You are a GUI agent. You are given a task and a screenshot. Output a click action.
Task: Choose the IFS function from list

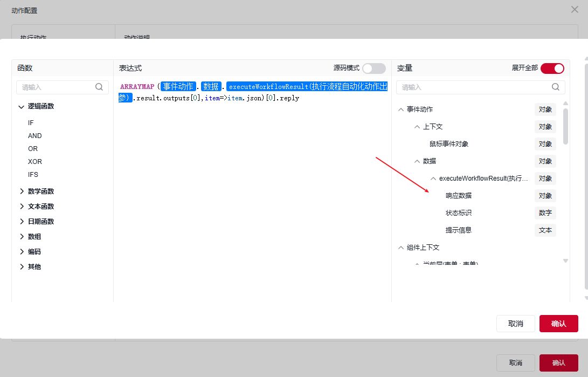coord(33,175)
